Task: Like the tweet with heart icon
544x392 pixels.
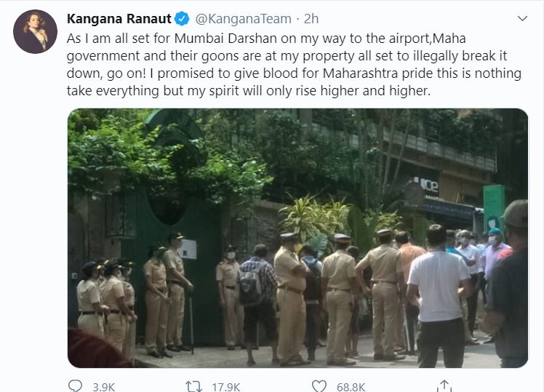Action: click(319, 386)
